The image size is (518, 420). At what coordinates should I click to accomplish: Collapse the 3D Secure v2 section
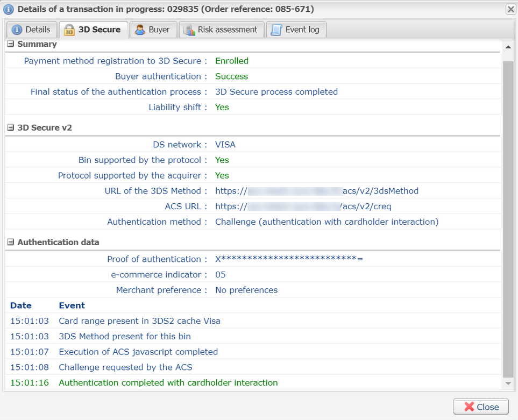pyautogui.click(x=10, y=127)
